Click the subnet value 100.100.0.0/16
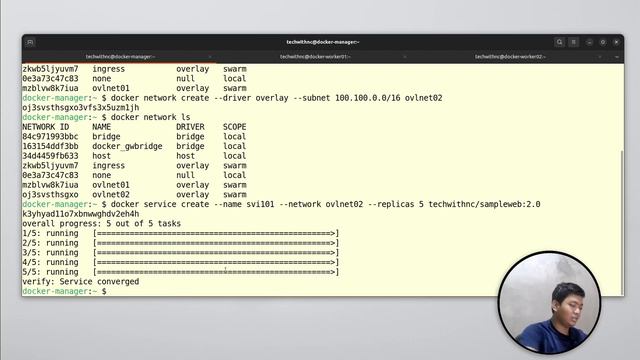 367,98
